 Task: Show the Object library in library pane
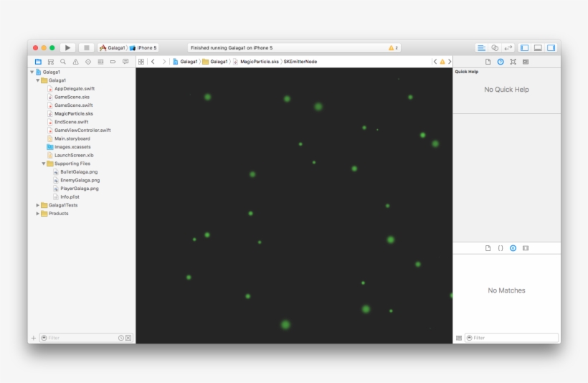pos(513,248)
